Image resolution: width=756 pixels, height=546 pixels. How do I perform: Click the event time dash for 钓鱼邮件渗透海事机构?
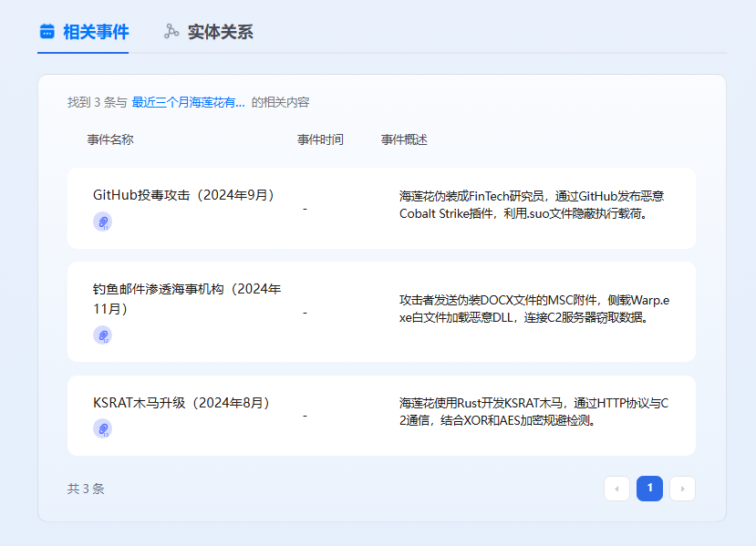[305, 313]
